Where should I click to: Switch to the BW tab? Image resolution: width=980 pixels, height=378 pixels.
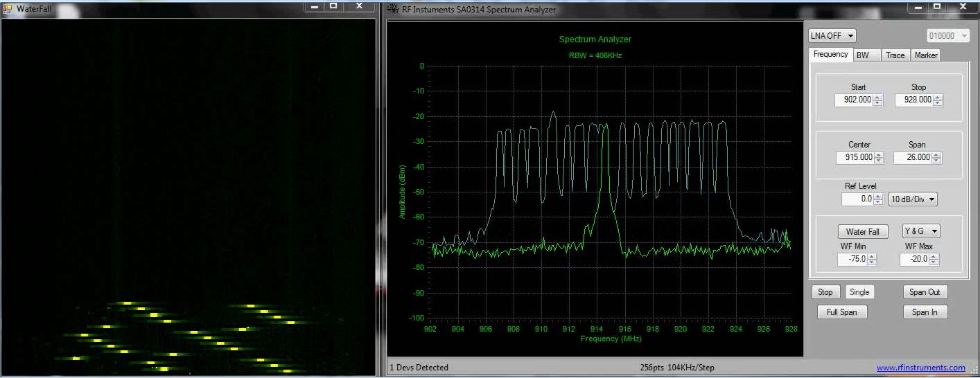[x=866, y=55]
